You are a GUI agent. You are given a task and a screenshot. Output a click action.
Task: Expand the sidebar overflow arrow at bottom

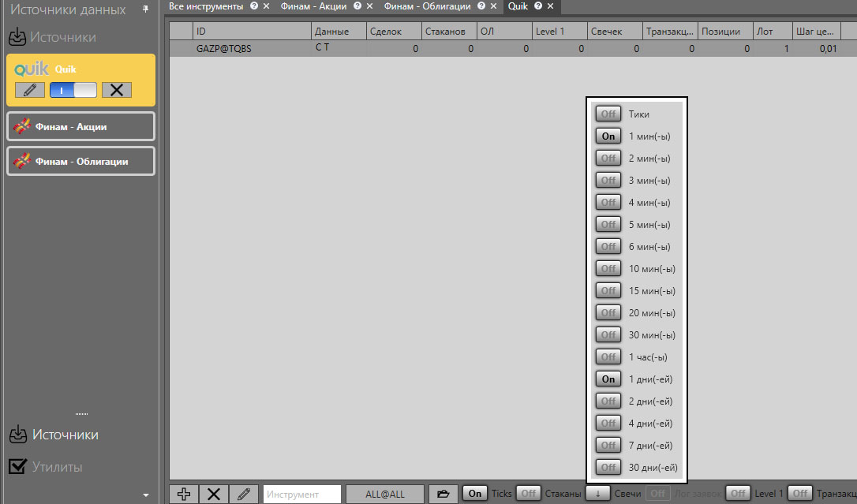click(145, 495)
